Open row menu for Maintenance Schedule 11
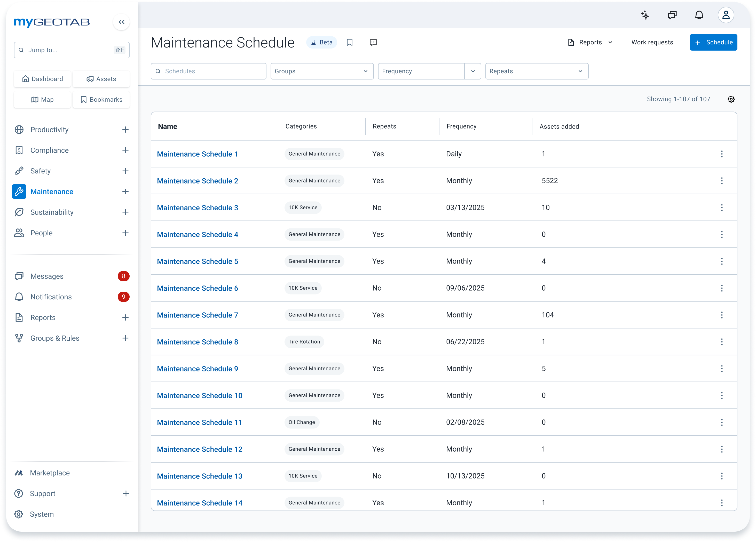Image resolution: width=756 pixels, height=542 pixels. (x=722, y=423)
